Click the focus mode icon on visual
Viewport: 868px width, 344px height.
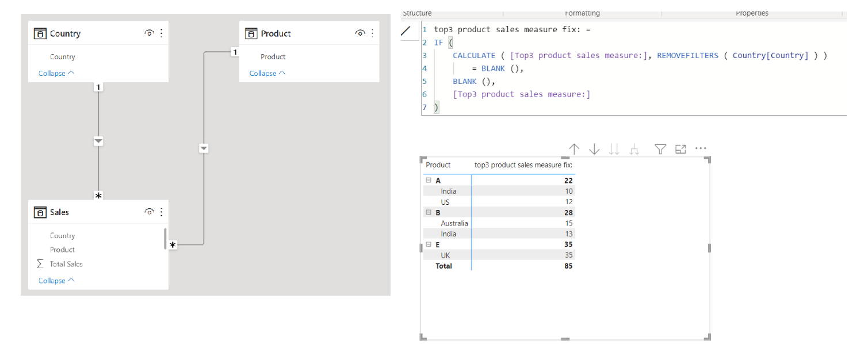[680, 149]
